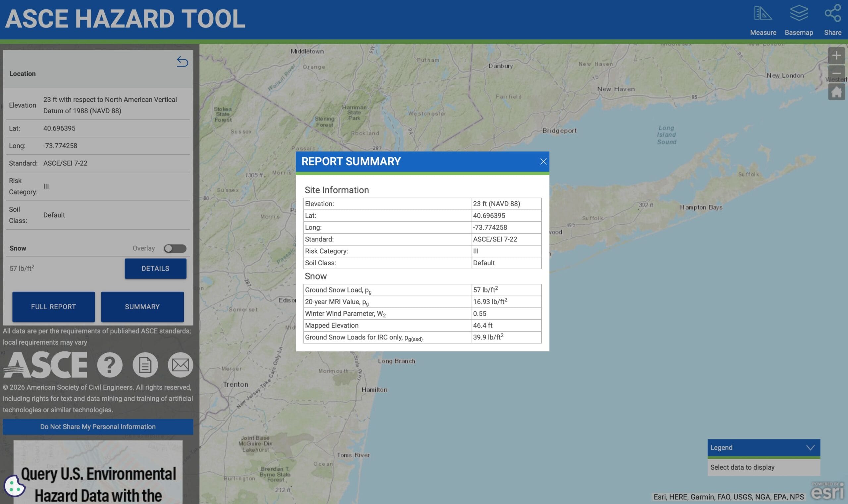The height and width of the screenshot is (504, 848).
Task: Toggle the Snow overlay switch
Action: tap(175, 248)
